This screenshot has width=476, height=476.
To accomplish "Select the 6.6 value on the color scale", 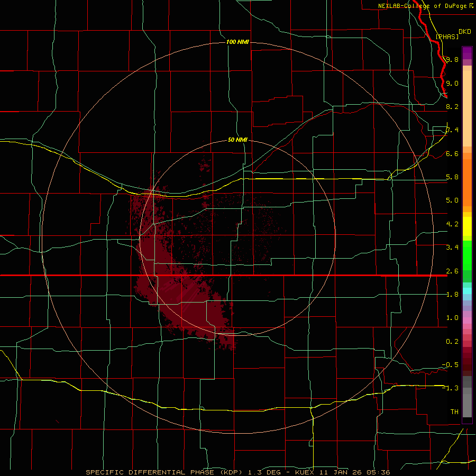I will coord(452,153).
